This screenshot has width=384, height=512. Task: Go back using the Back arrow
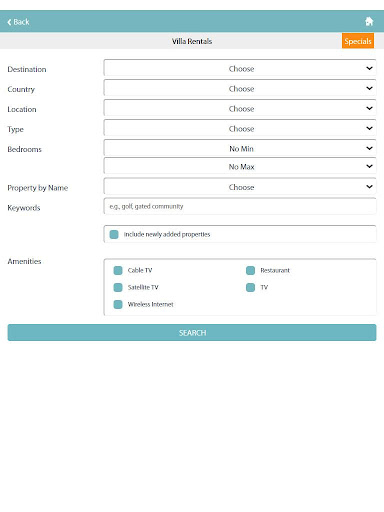[18, 22]
